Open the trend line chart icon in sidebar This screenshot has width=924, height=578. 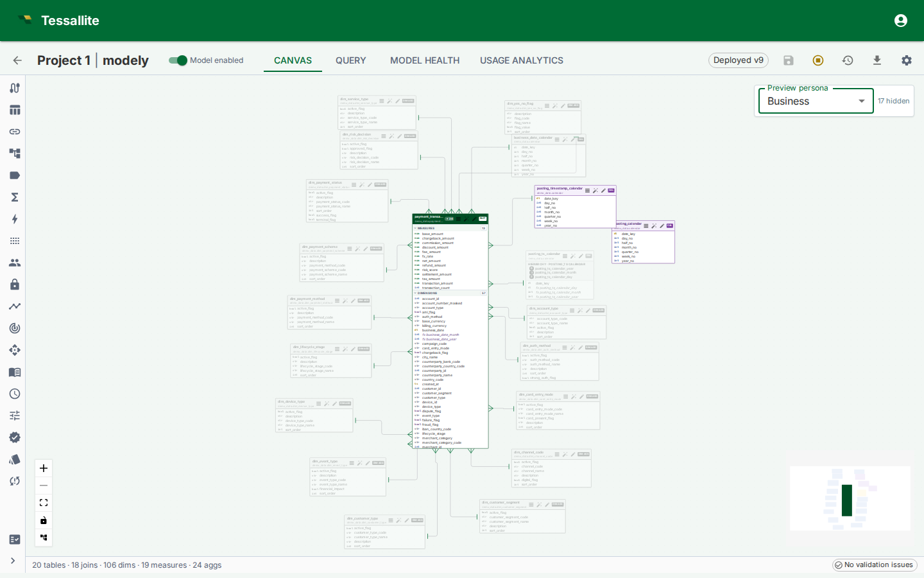click(15, 306)
